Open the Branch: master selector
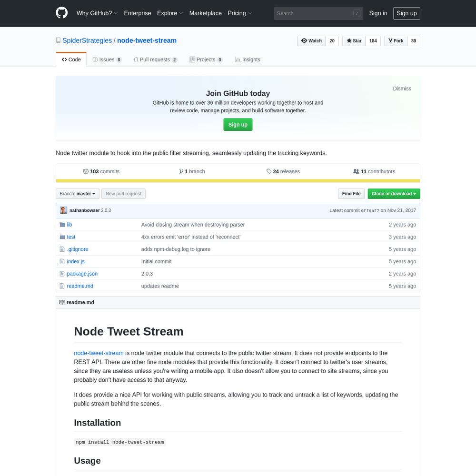Image resolution: width=476 pixels, height=476 pixels. 78,194
